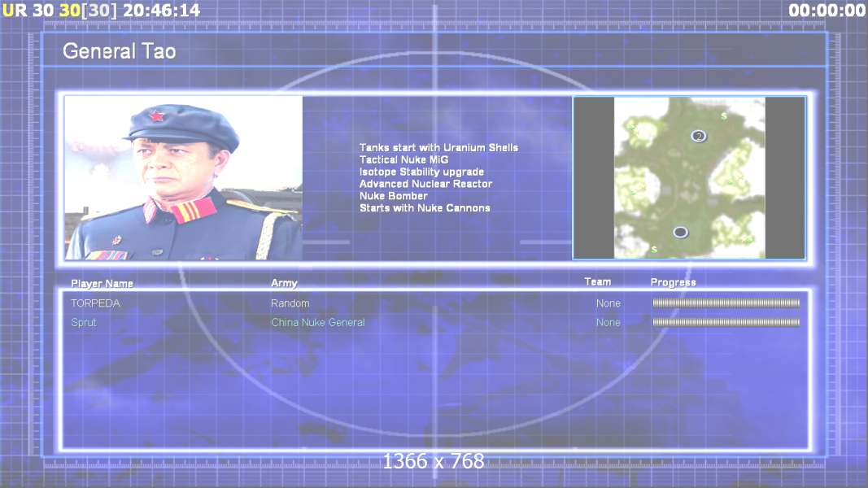Screen dimensions: 868x488
Task: Click TORPEDA's loading progress bar
Action: (x=726, y=303)
